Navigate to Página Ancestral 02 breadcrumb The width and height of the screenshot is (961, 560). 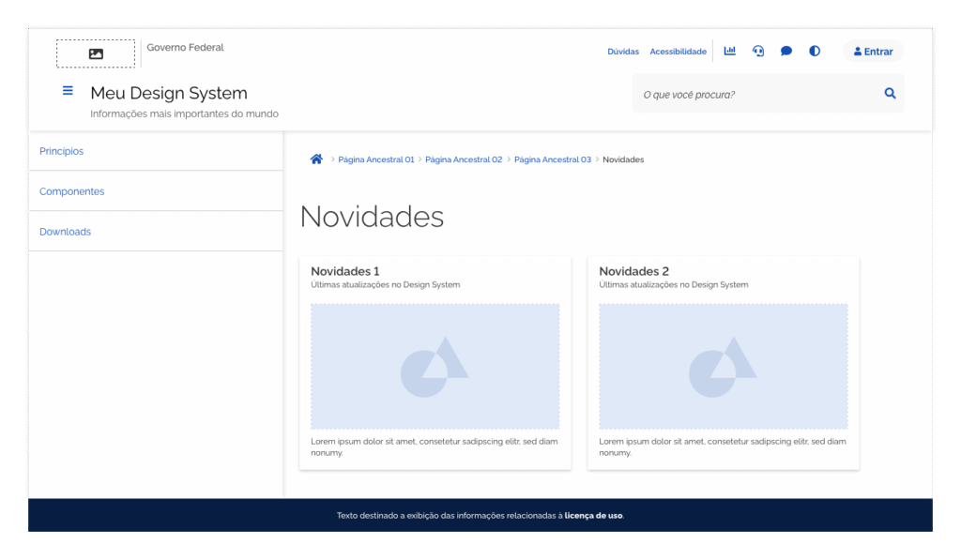pyautogui.click(x=464, y=159)
